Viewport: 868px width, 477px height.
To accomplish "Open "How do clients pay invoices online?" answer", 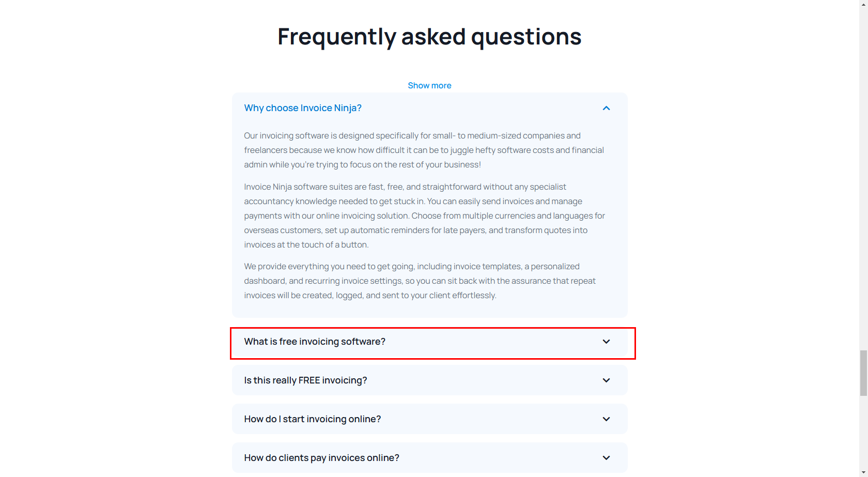I will point(321,458).
